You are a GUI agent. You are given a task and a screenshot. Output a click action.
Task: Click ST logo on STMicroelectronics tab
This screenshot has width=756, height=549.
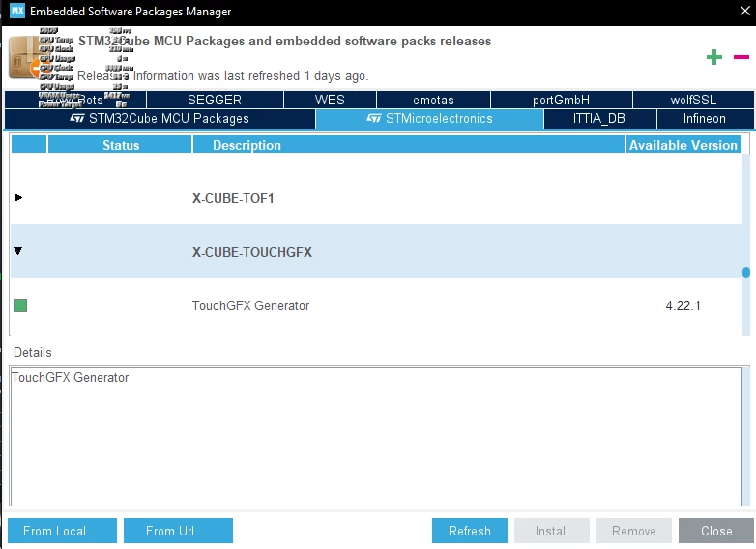[x=374, y=118]
